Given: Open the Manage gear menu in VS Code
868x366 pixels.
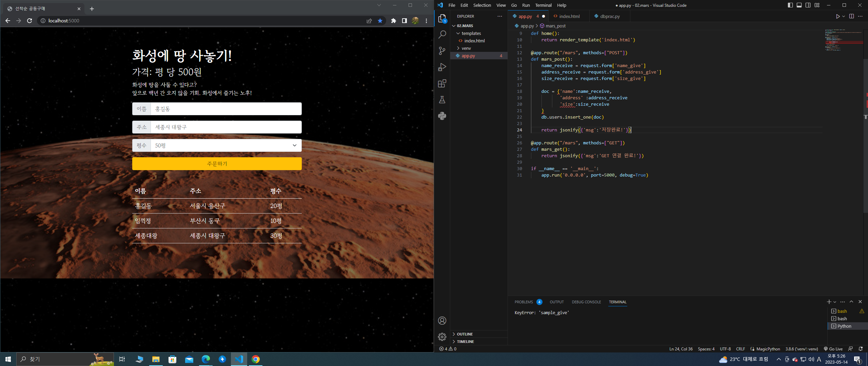Looking at the screenshot, I should (442, 337).
